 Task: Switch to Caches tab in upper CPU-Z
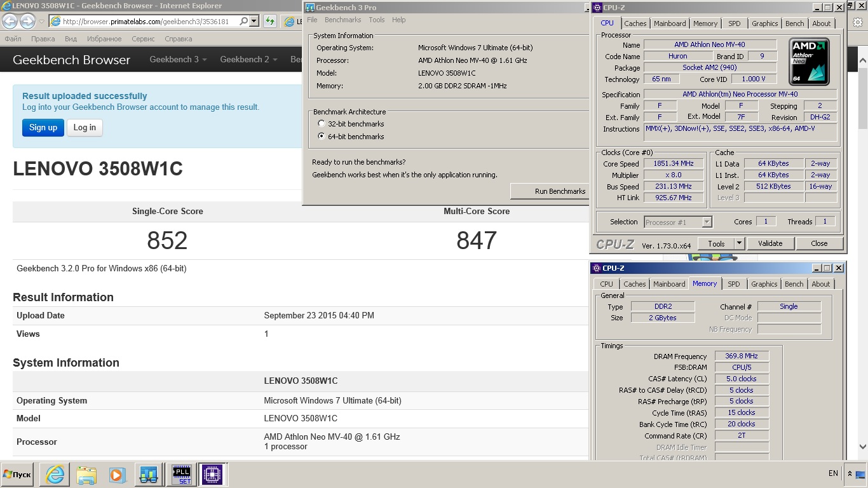tap(635, 24)
